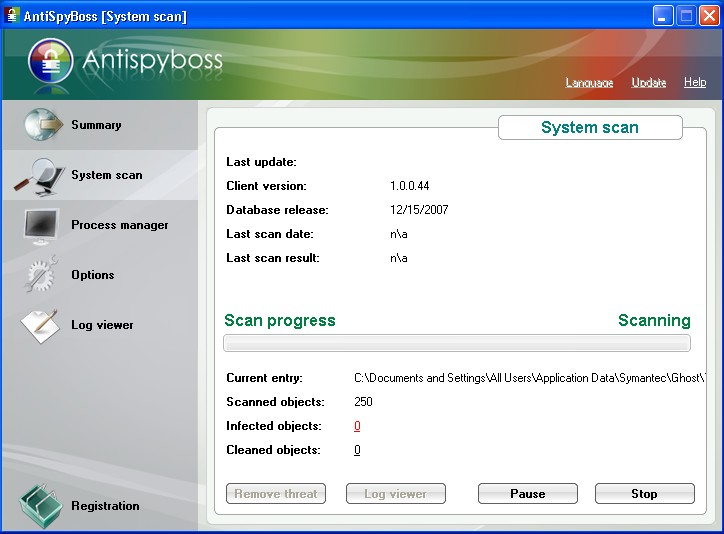The image size is (724, 534).
Task: Click the scan progress bar
Action: tap(456, 343)
